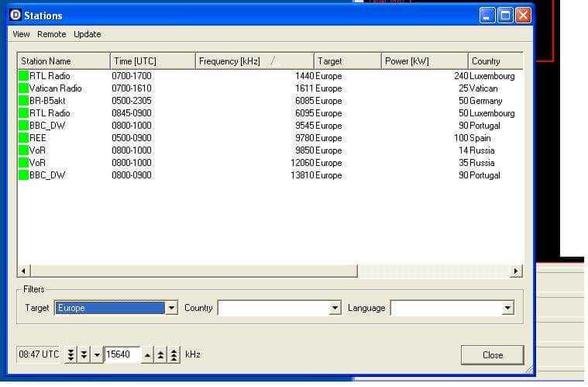Open the Target filter dropdown
This screenshot has height=387, width=588.
coord(171,308)
